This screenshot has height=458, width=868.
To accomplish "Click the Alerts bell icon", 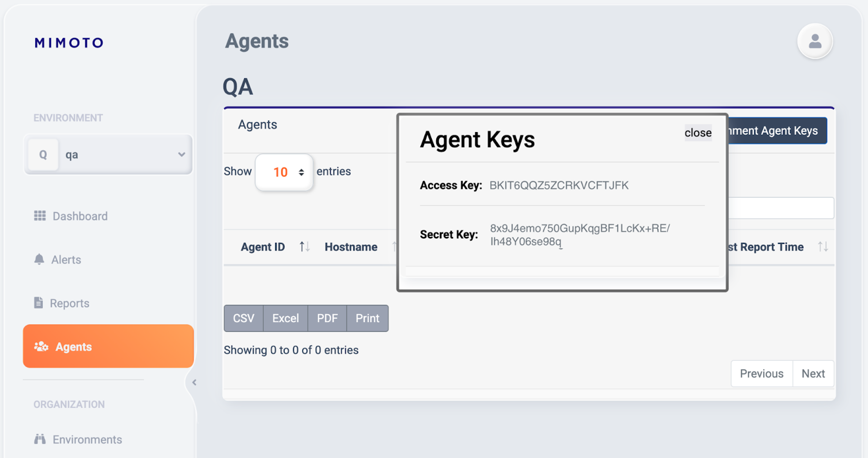I will (x=40, y=259).
